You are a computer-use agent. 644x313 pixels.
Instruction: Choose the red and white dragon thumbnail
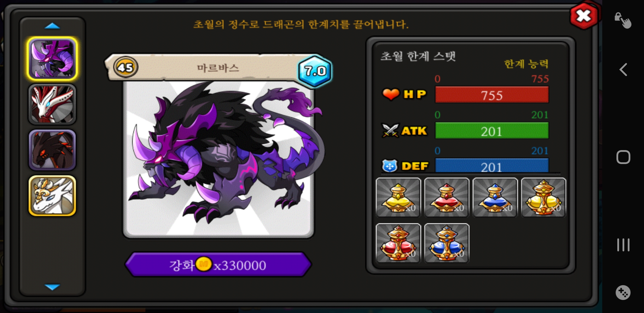(x=52, y=104)
